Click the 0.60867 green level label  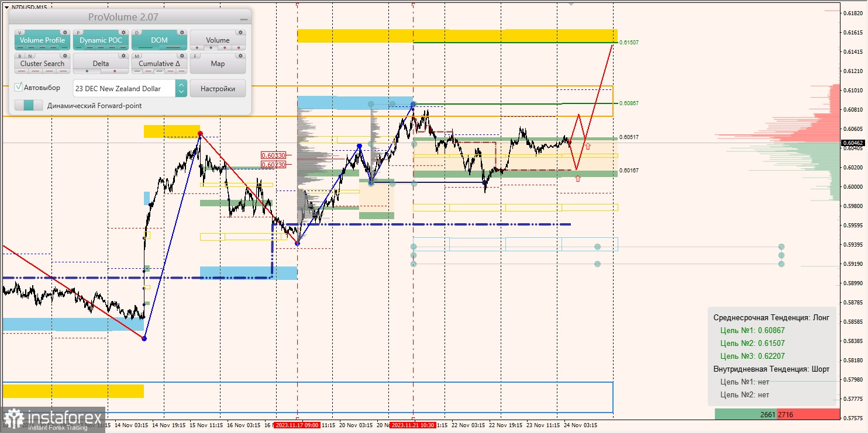tap(629, 103)
